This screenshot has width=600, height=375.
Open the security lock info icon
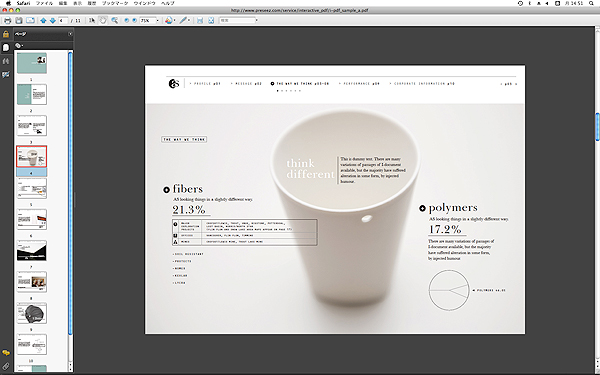click(x=6, y=34)
